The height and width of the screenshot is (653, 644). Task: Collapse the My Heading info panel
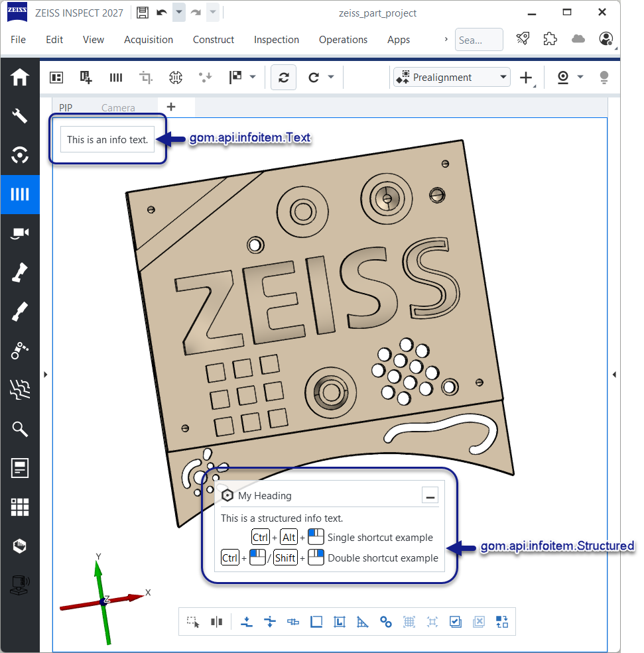point(430,496)
